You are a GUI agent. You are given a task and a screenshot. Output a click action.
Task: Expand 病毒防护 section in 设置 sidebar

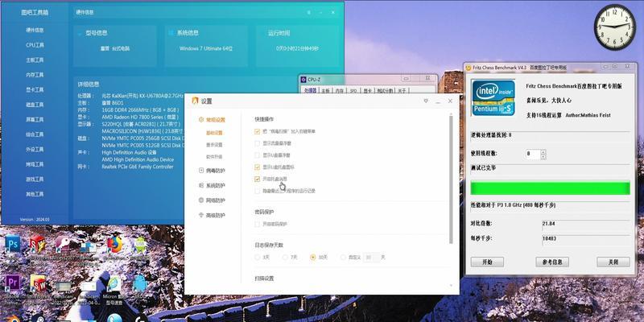click(212, 171)
